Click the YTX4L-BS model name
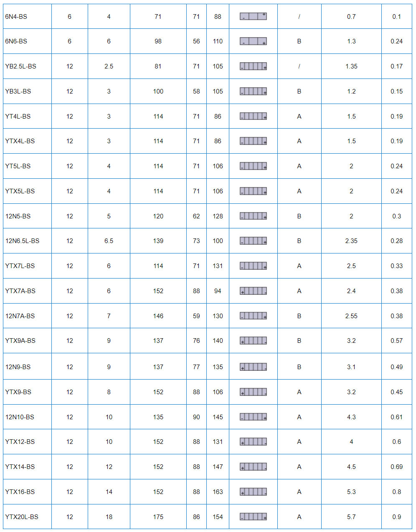 pos(20,141)
